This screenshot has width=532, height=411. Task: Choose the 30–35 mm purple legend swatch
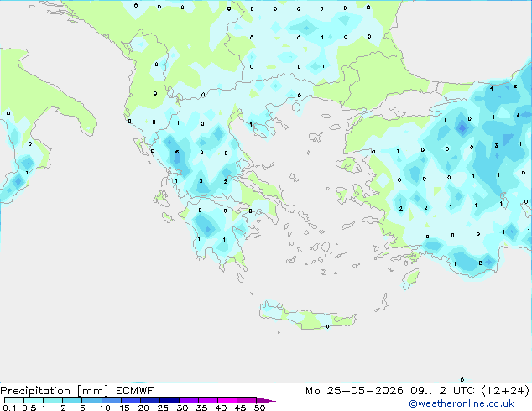189,400
